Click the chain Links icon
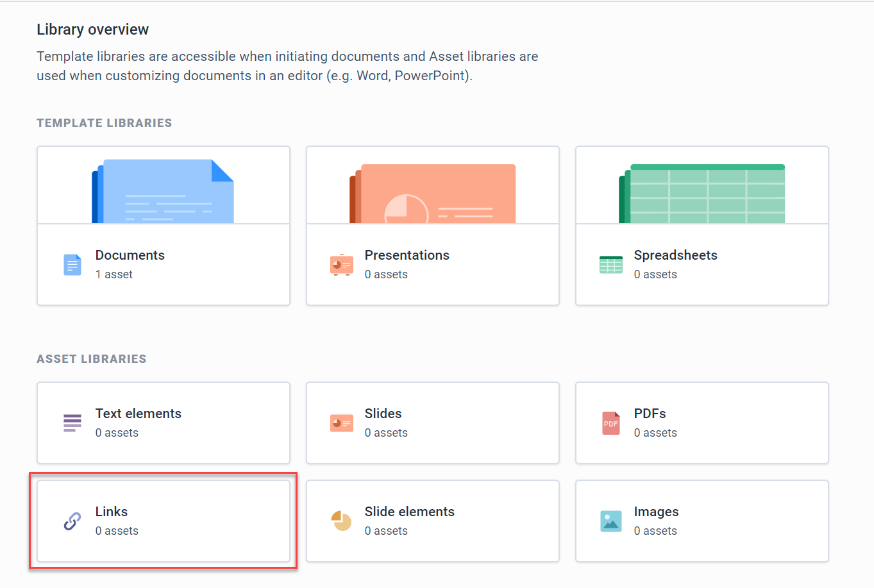Image resolution: width=874 pixels, height=588 pixels. click(72, 521)
